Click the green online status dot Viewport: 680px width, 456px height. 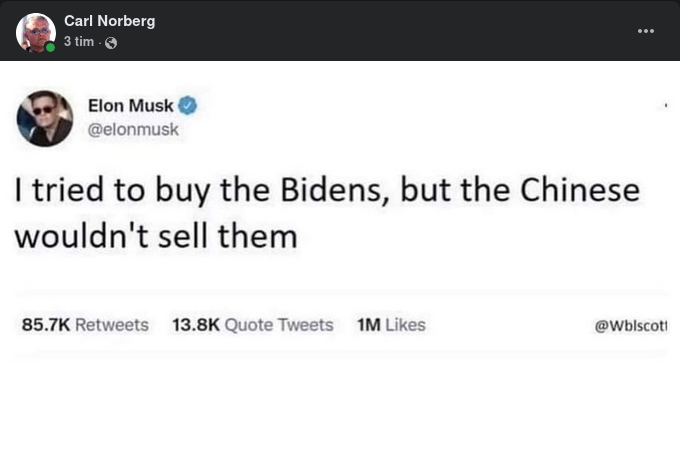click(50, 47)
